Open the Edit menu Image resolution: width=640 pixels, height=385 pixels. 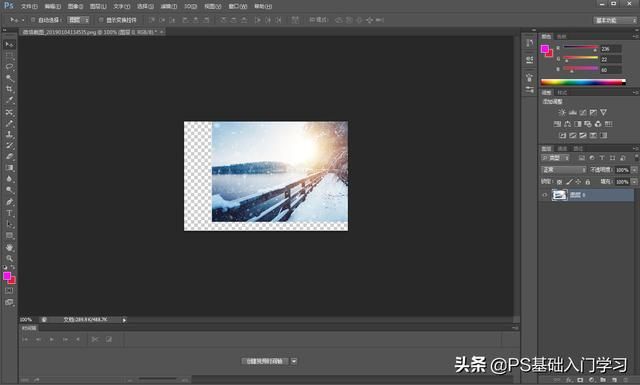tap(52, 7)
